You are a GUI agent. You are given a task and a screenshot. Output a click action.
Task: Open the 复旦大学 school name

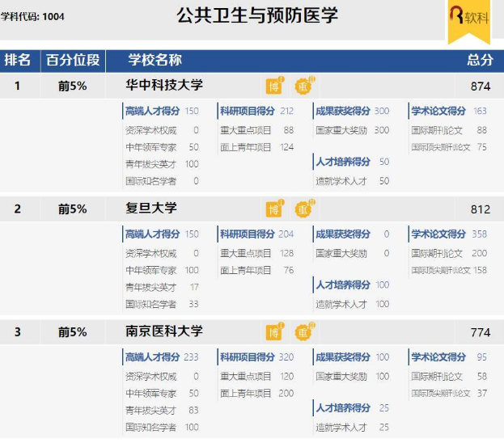tap(151, 209)
